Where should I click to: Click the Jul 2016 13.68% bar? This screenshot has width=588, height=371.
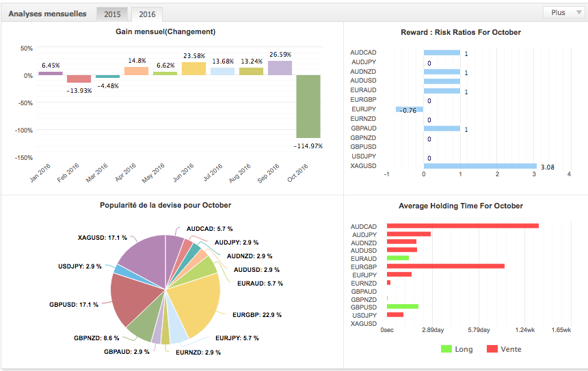pos(222,71)
